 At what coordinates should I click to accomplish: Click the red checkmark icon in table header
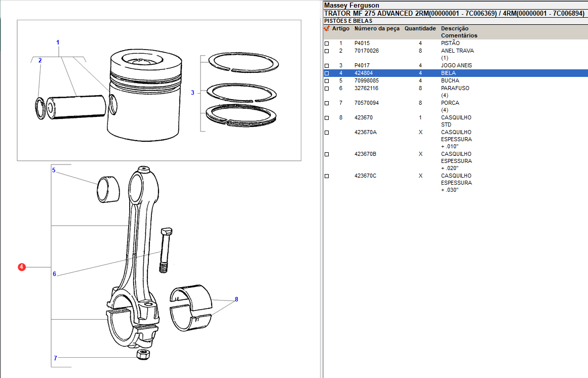pos(327,29)
